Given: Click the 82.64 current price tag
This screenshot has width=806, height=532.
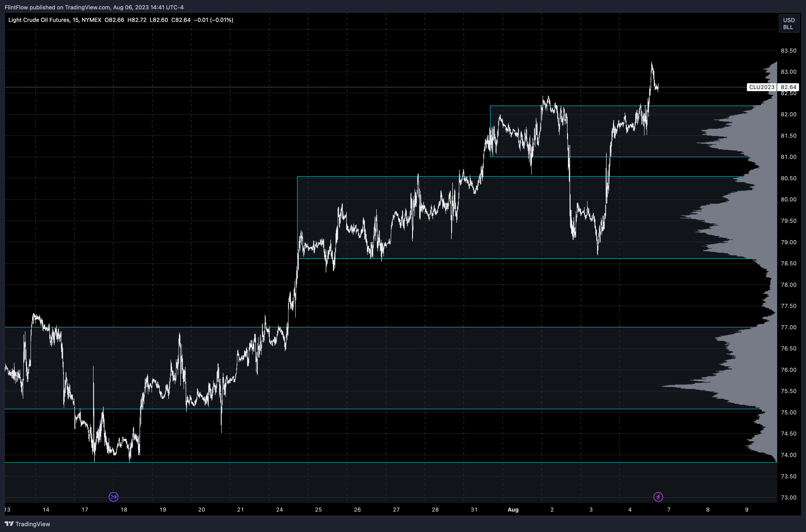Looking at the screenshot, I should coord(788,87).
